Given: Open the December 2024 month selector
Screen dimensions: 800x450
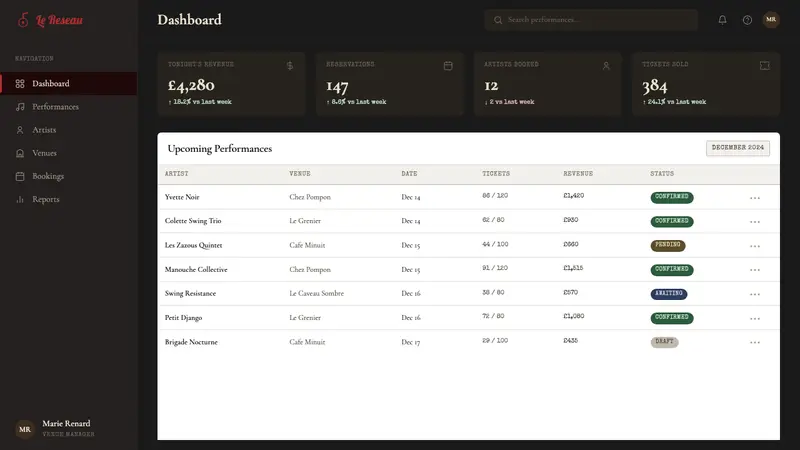Looking at the screenshot, I should pos(738,147).
